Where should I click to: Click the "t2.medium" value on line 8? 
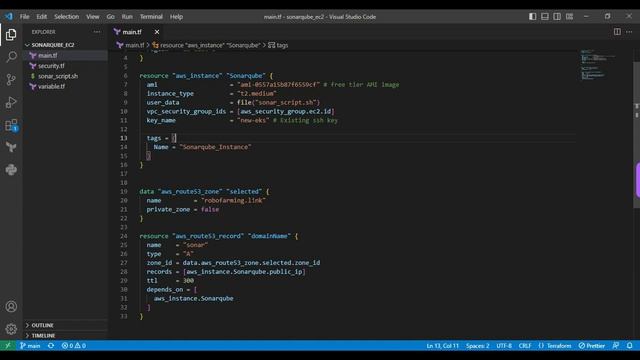pos(257,93)
